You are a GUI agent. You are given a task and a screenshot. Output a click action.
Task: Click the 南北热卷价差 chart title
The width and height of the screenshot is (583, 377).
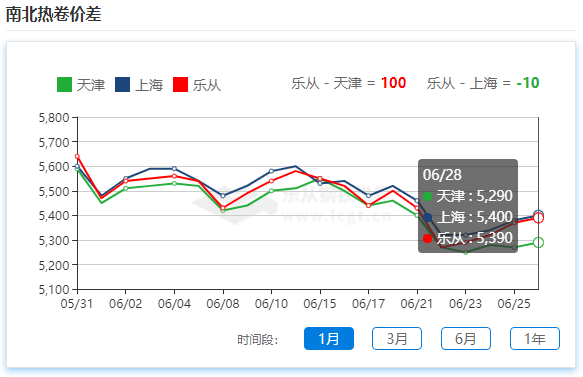pos(54,14)
